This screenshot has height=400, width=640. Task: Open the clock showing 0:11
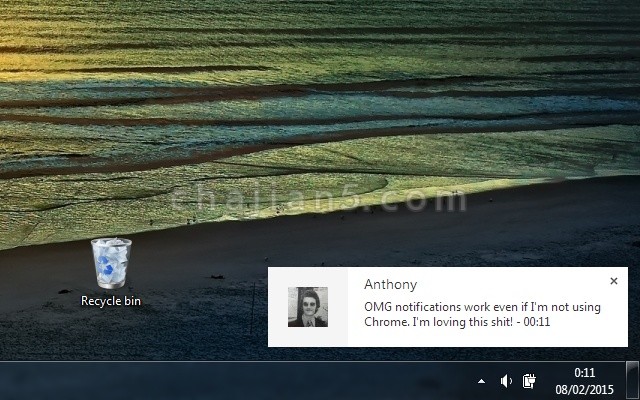tap(584, 373)
